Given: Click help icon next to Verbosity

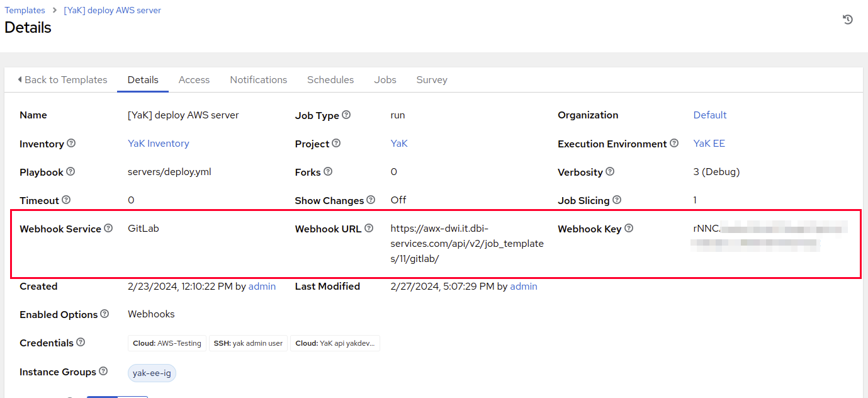Looking at the screenshot, I should click(610, 172).
